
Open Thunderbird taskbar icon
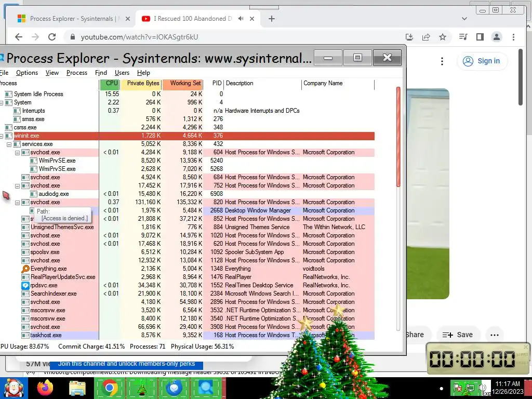pos(174,388)
